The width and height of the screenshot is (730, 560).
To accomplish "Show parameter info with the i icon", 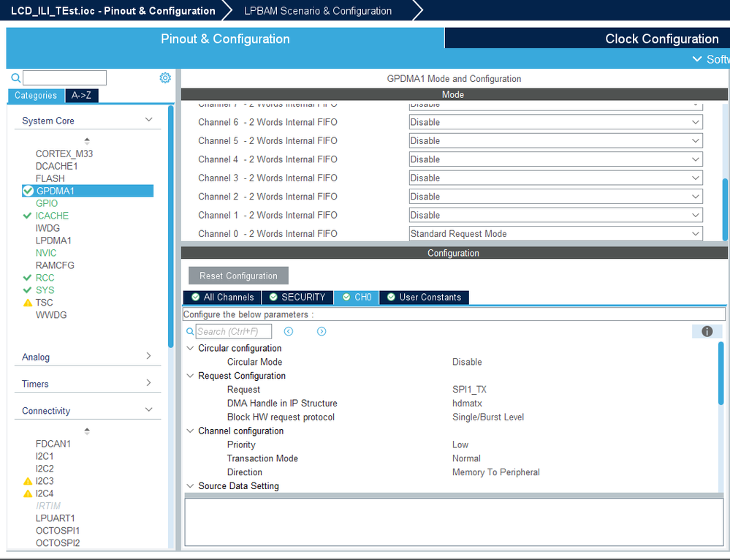I will 707,331.
